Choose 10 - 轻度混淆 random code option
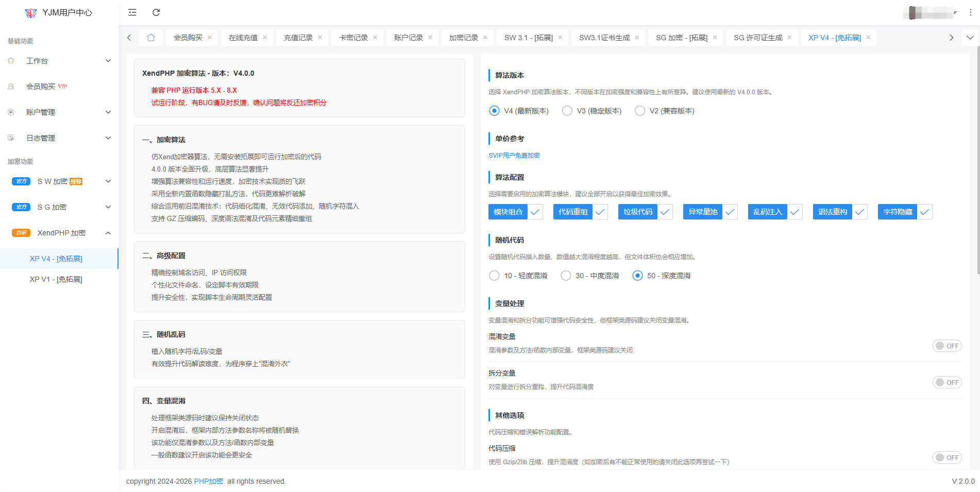 coord(494,276)
